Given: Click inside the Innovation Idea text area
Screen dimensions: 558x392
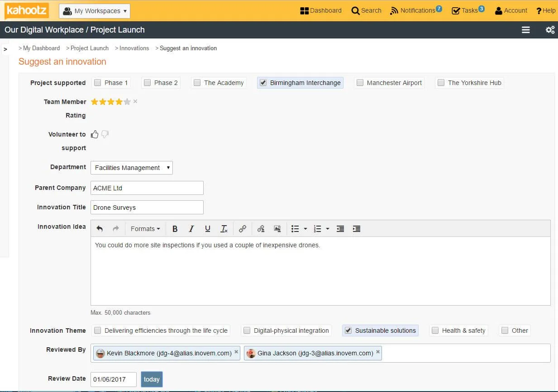Looking at the screenshot, I should pos(320,271).
